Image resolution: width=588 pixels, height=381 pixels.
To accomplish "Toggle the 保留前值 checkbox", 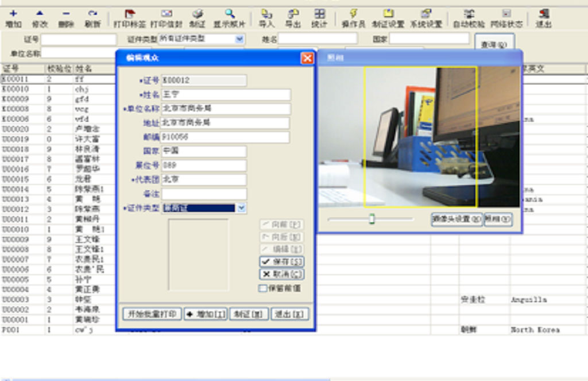I will coord(263,288).
